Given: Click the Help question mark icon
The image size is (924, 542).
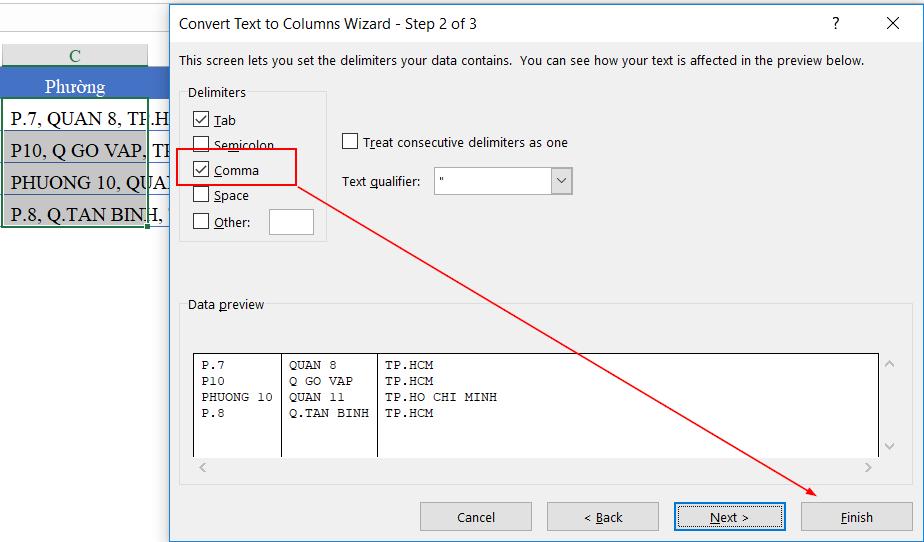Looking at the screenshot, I should [835, 23].
